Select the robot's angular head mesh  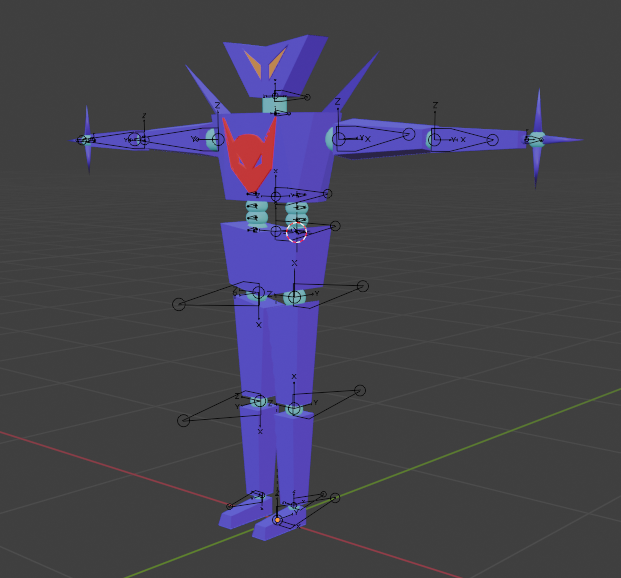[276, 66]
